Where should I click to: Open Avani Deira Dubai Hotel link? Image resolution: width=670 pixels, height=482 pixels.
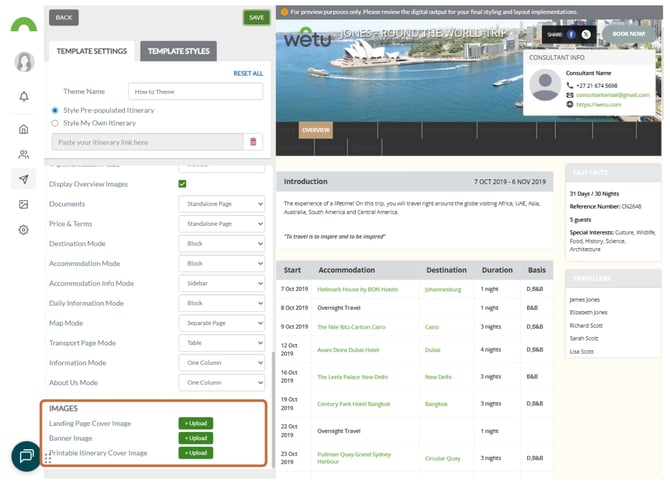click(348, 350)
